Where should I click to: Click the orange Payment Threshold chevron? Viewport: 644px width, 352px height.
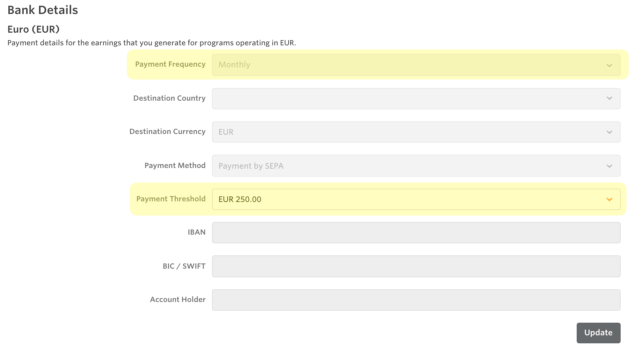[x=610, y=199]
